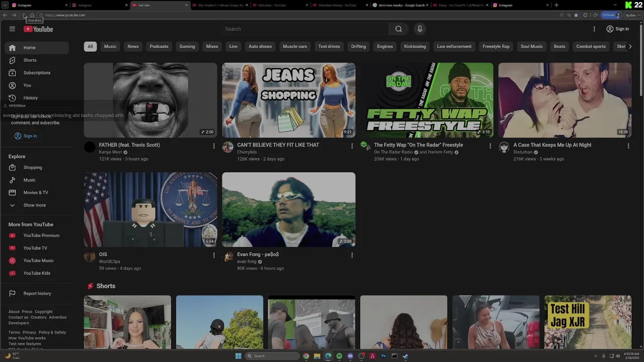The width and height of the screenshot is (644, 362).
Task: Click the sidebar Sign in button
Action: click(26, 136)
